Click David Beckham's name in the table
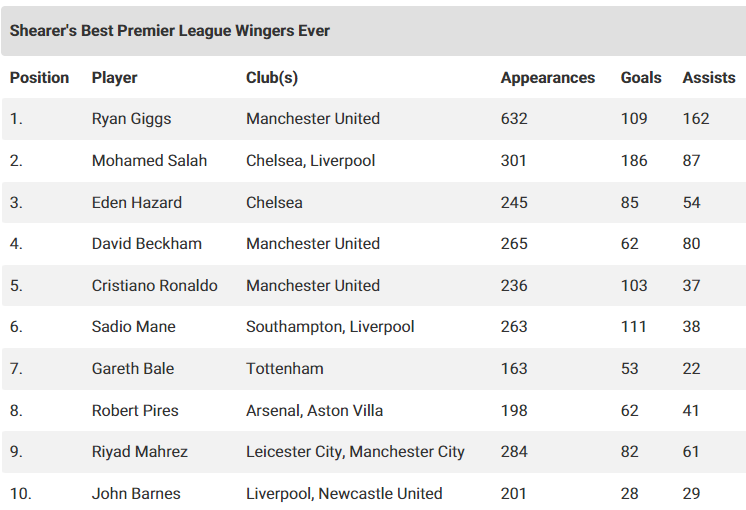The width and height of the screenshot is (746, 510). click(147, 244)
